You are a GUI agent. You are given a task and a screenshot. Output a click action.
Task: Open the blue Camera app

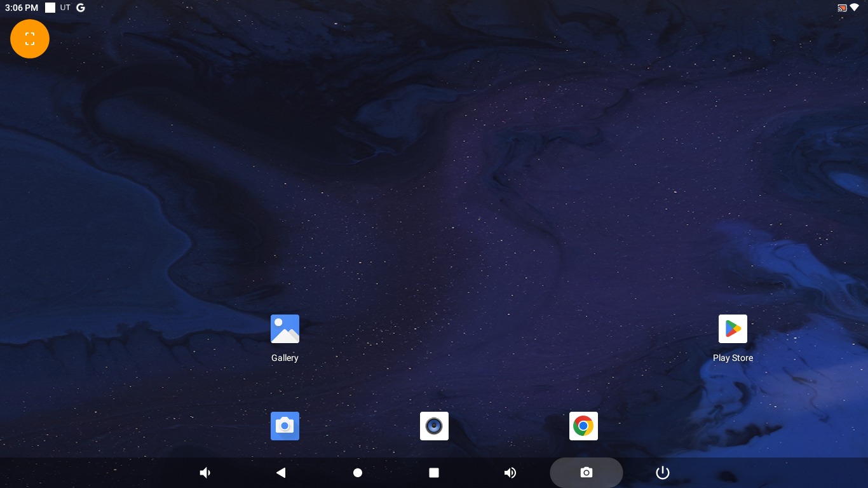(285, 426)
